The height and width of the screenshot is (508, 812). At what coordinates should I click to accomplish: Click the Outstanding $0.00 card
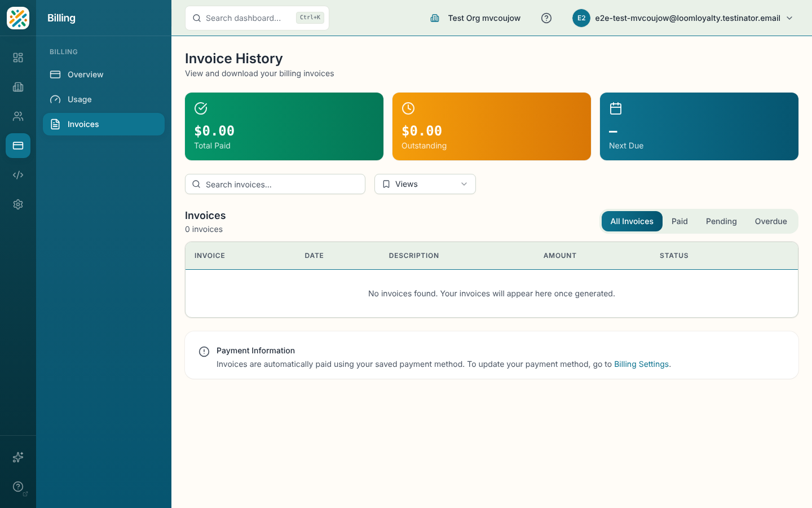pyautogui.click(x=492, y=126)
